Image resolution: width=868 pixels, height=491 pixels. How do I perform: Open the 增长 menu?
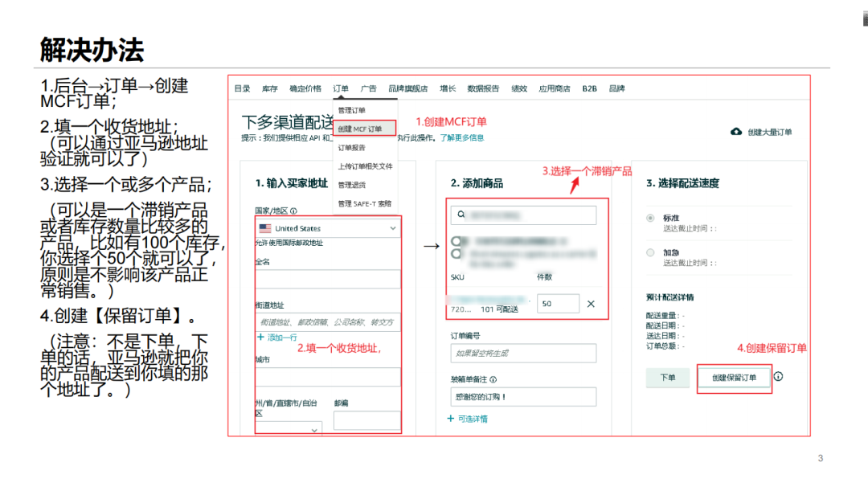click(x=448, y=88)
